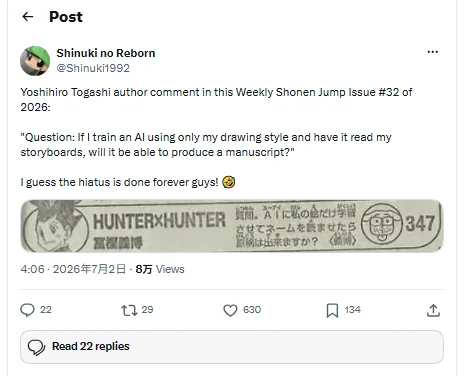
Task: Go back using the left arrow
Action: click(28, 16)
